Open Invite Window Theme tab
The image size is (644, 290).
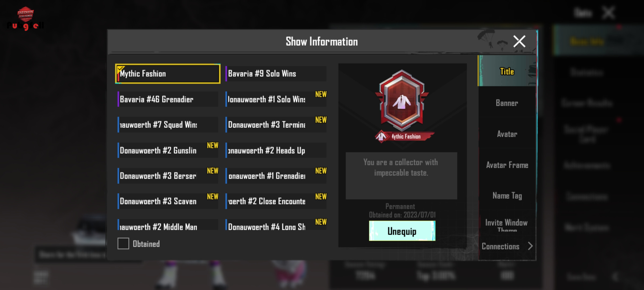(507, 224)
